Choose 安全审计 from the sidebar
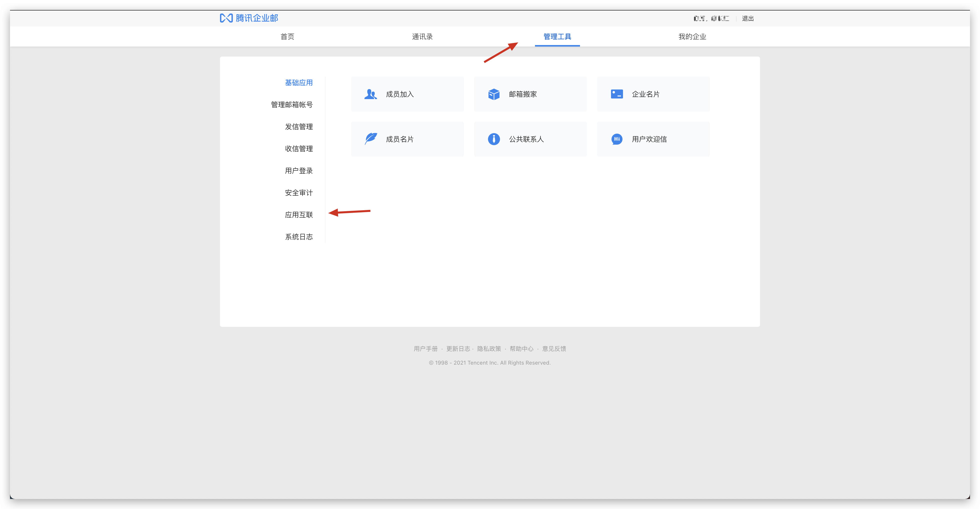Viewport: 980px width, 509px height. point(299,193)
